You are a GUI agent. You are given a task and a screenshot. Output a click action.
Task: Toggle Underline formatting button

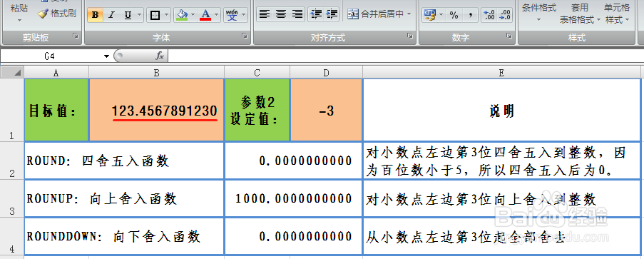click(128, 15)
